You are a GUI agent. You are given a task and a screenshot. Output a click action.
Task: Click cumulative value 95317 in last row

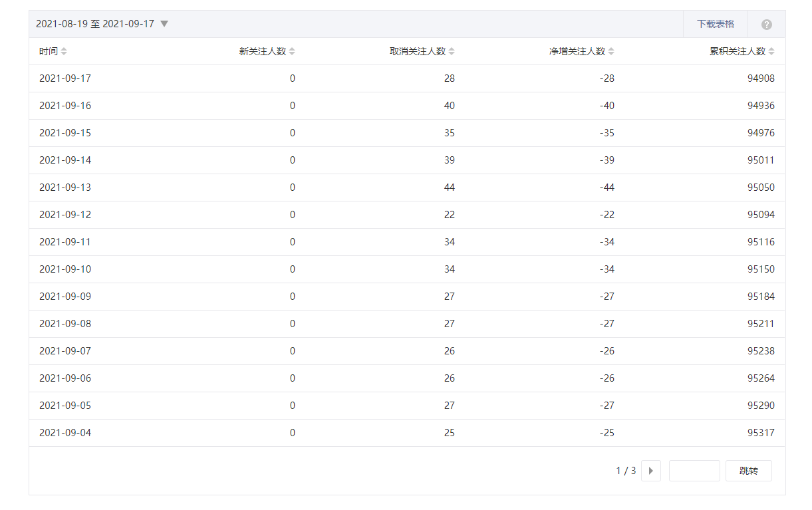pos(761,433)
